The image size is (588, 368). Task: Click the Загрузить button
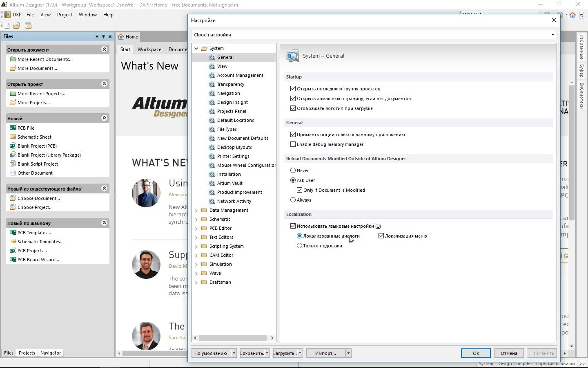285,353
